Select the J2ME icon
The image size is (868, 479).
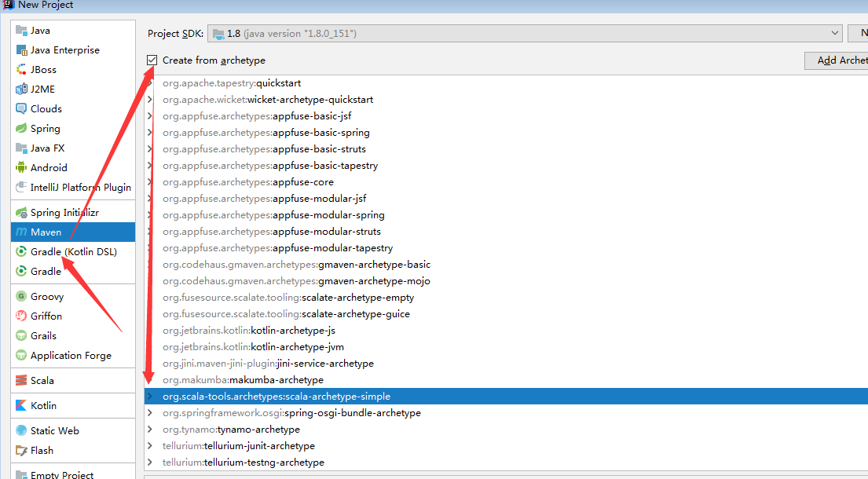pos(21,89)
